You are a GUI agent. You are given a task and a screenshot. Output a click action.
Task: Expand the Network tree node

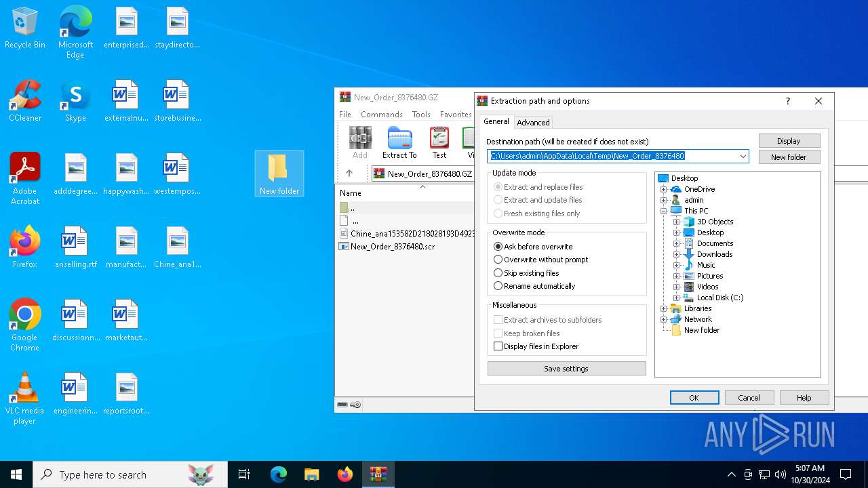point(663,319)
